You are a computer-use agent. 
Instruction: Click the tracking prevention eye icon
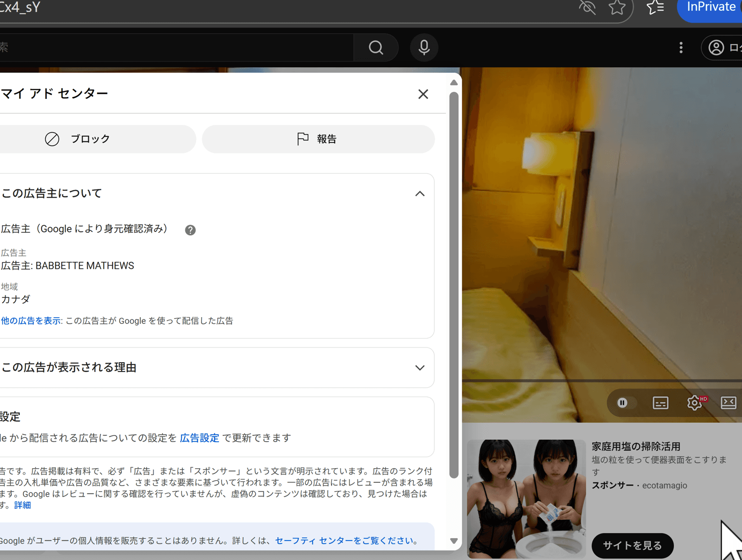click(x=587, y=7)
